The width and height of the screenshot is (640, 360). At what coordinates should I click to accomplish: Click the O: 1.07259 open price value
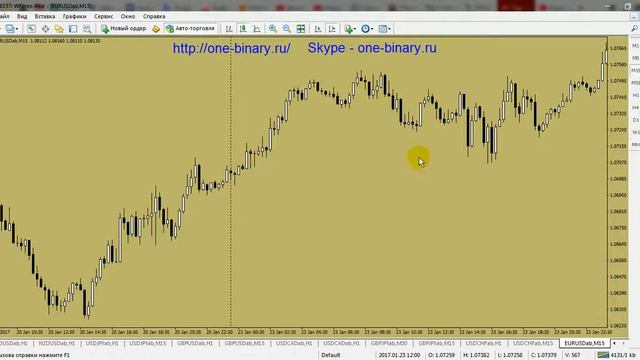tap(441, 355)
